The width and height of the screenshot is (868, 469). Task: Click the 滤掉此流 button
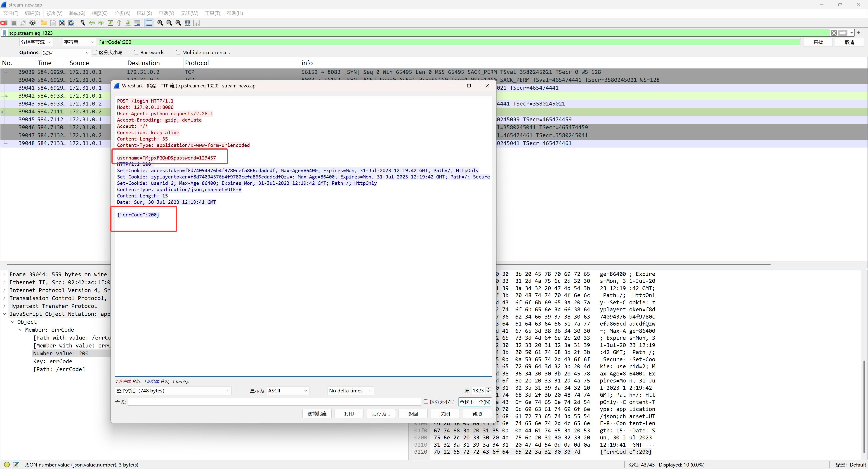click(317, 414)
